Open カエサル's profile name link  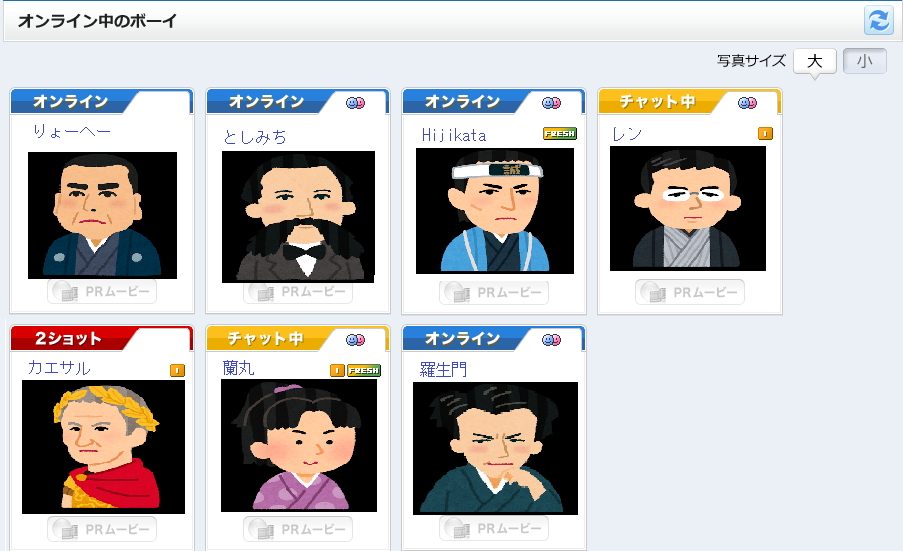(x=59, y=368)
